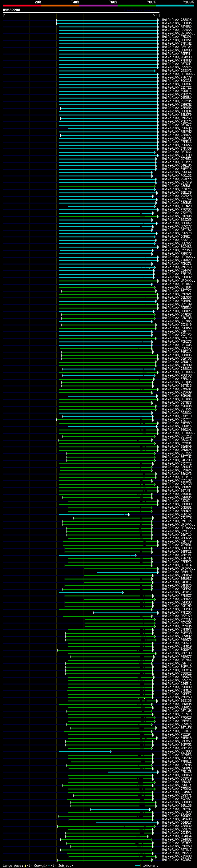Choose hit UniRef100_A7R391
The height and width of the screenshot is (868, 197).
click(177, 37)
